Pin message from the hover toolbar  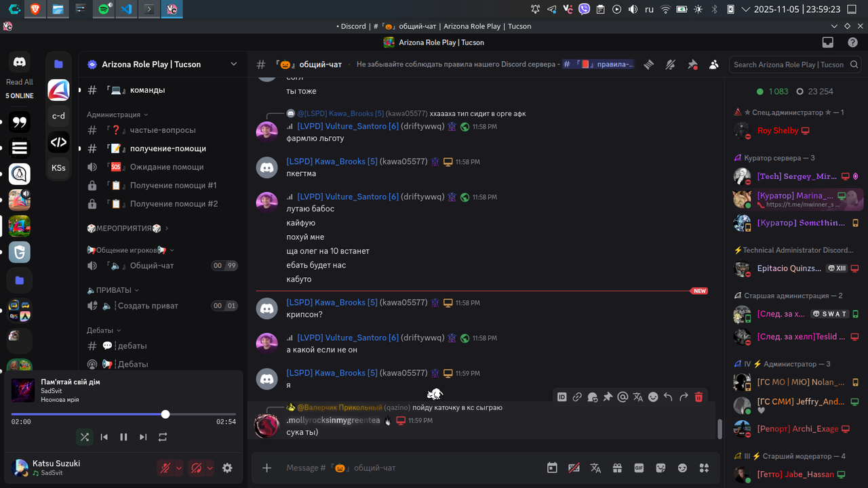pyautogui.click(x=608, y=397)
